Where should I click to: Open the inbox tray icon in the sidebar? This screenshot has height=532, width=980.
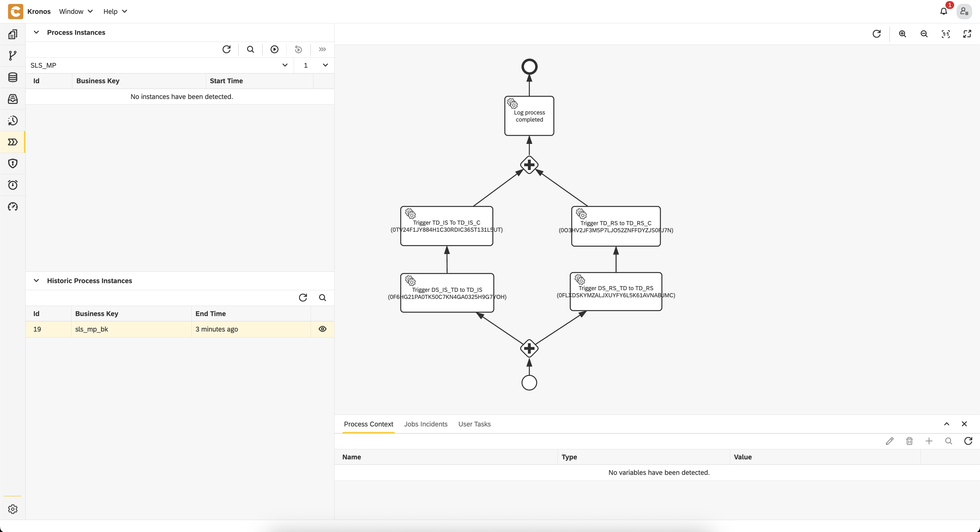pyautogui.click(x=13, y=99)
